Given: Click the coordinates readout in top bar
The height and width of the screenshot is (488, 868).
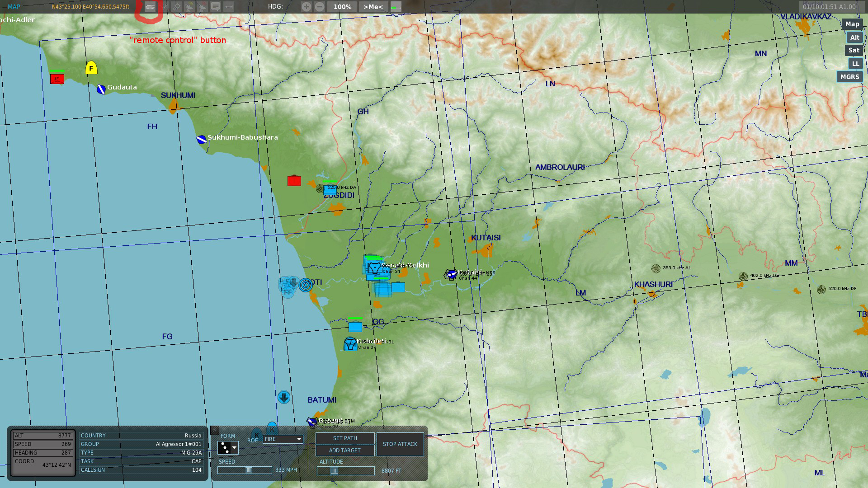Looking at the screenshot, I should [x=90, y=7].
